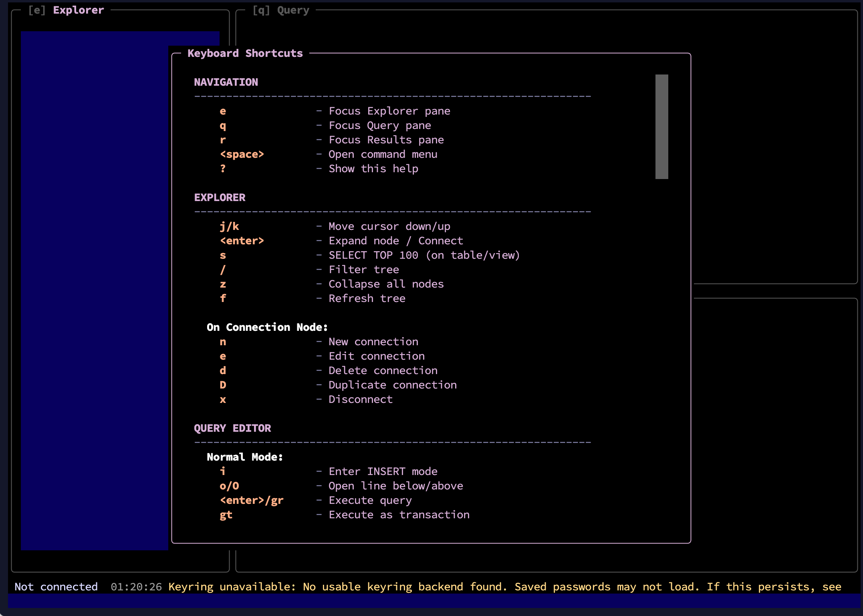Click the 'Refresh tree' entry
This screenshot has height=616, width=863.
[x=367, y=298]
